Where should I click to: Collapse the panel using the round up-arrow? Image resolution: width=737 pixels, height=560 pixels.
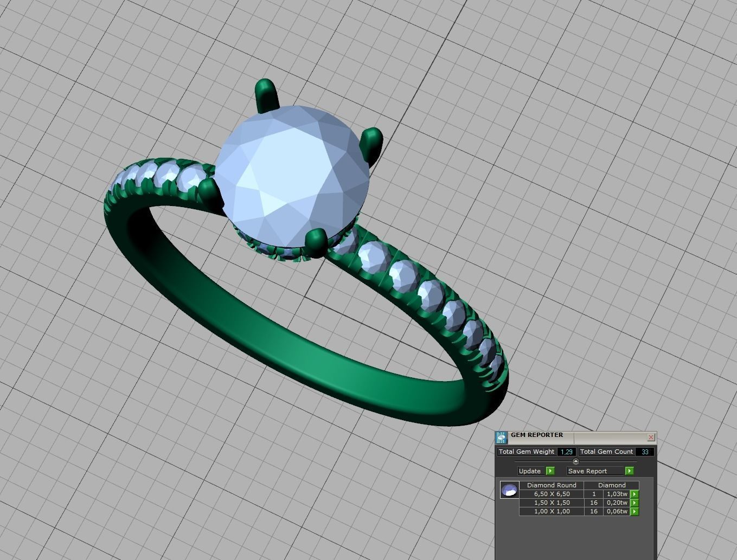pos(576,461)
